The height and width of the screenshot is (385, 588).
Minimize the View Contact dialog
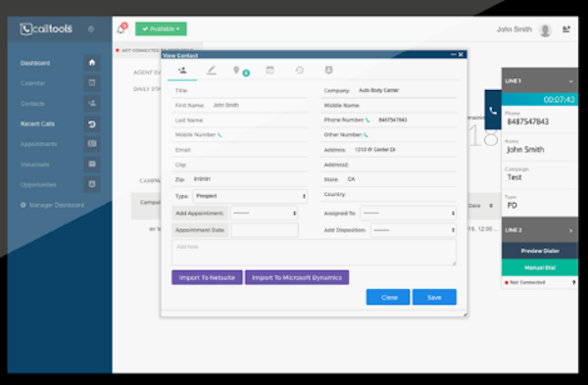[x=454, y=55]
